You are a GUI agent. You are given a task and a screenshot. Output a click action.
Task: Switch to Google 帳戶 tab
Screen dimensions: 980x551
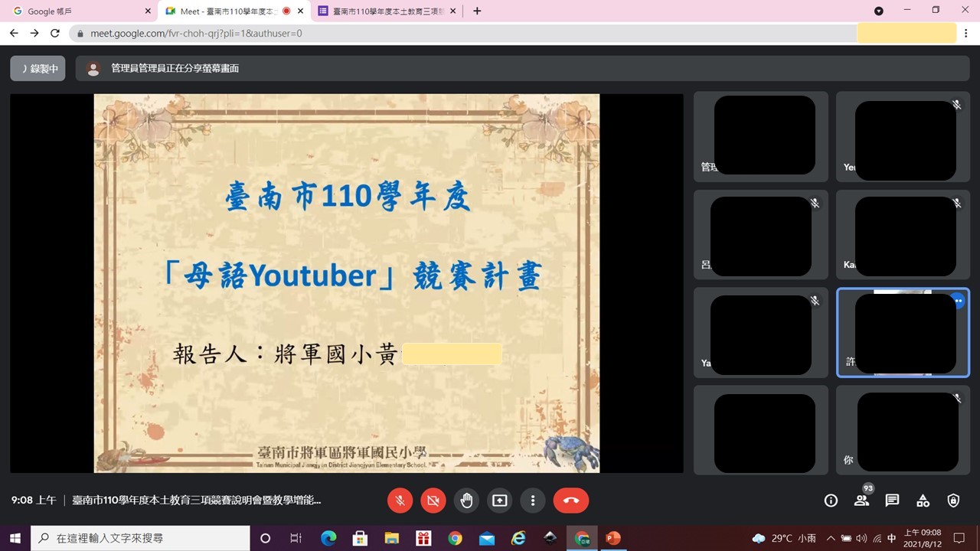77,11
